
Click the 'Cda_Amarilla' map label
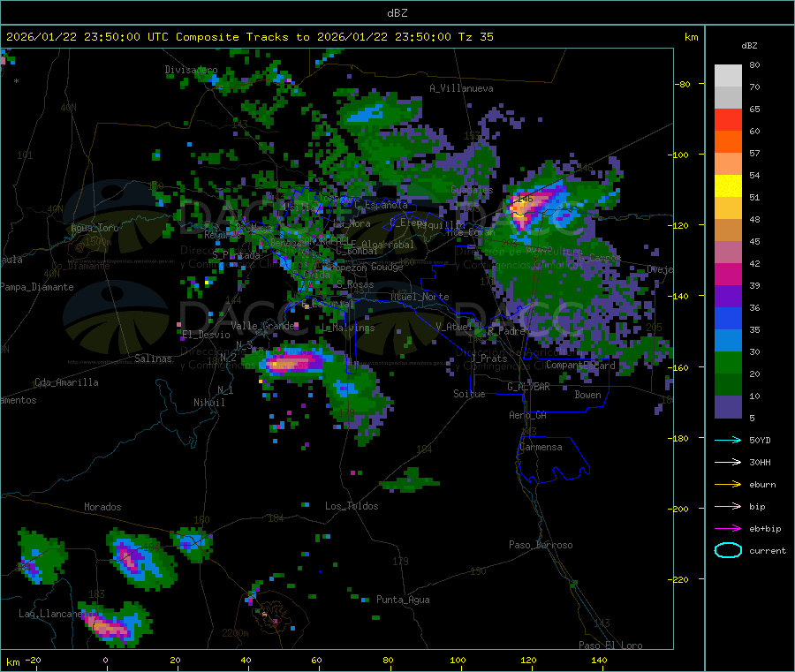click(66, 382)
